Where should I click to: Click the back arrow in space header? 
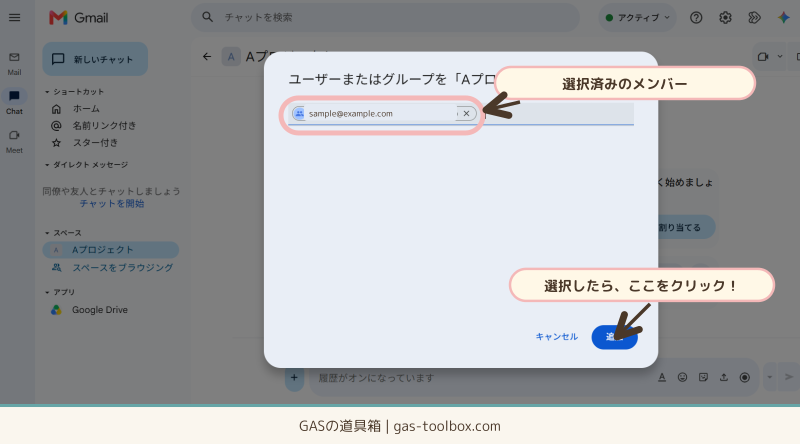tap(207, 57)
